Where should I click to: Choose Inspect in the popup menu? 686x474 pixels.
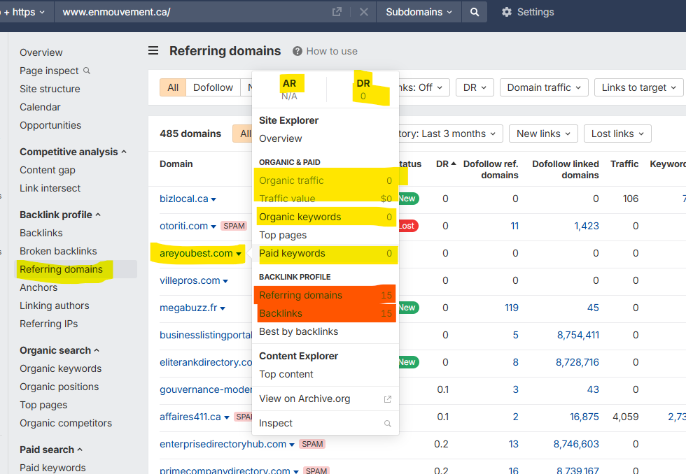point(325,424)
